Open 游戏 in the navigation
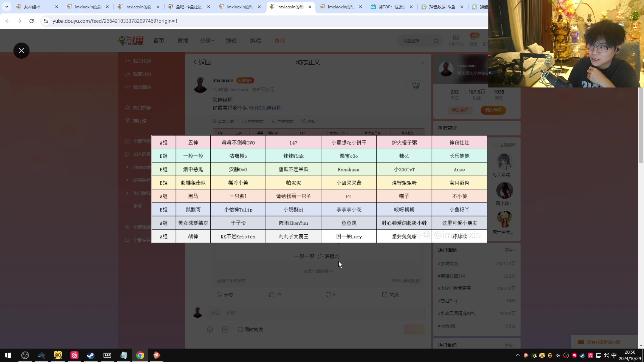 click(x=256, y=41)
